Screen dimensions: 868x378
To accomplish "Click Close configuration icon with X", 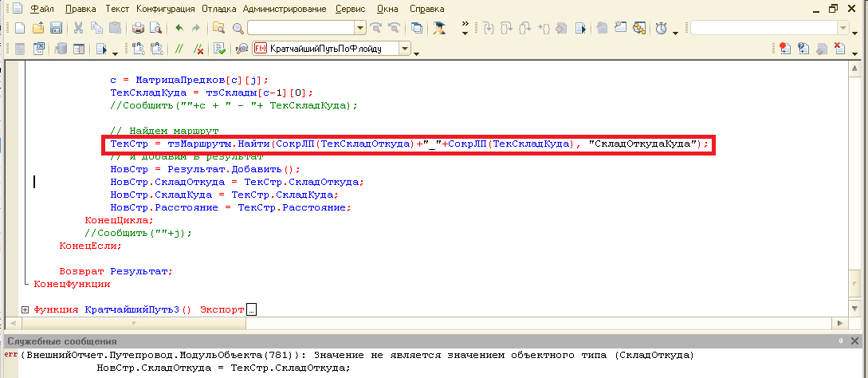I will (x=39, y=49).
